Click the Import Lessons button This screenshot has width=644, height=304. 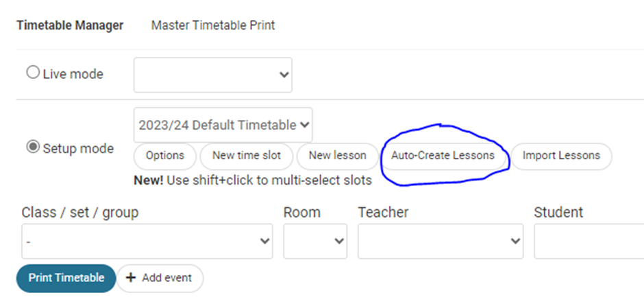click(x=561, y=156)
